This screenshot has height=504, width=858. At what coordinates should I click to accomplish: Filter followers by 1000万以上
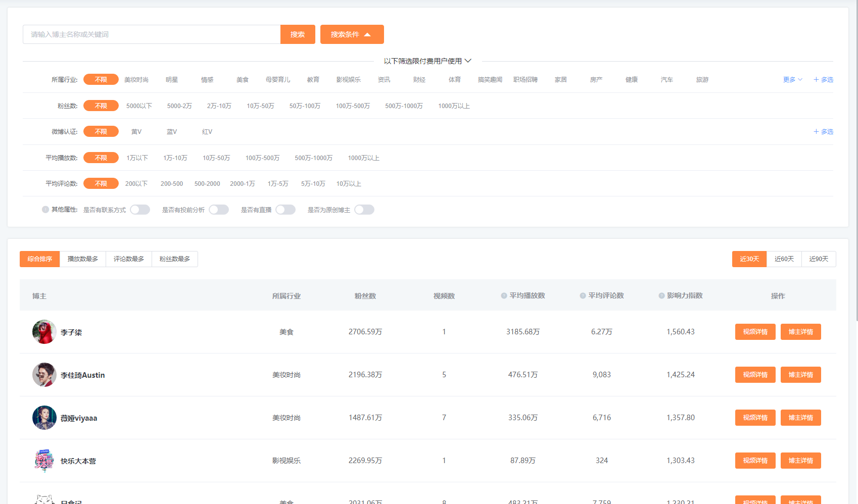454,106
